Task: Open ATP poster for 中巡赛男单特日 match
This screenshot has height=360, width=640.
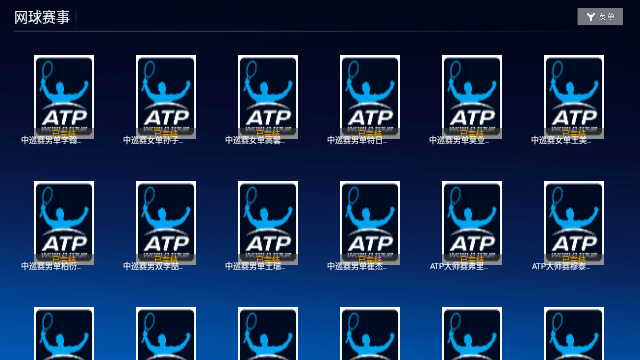Action: 370,97
